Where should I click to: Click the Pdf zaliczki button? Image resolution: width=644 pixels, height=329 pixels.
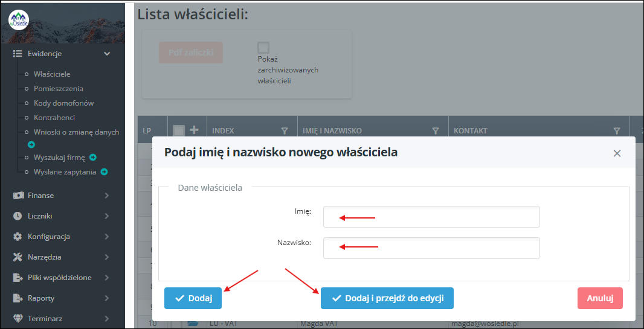pos(190,53)
